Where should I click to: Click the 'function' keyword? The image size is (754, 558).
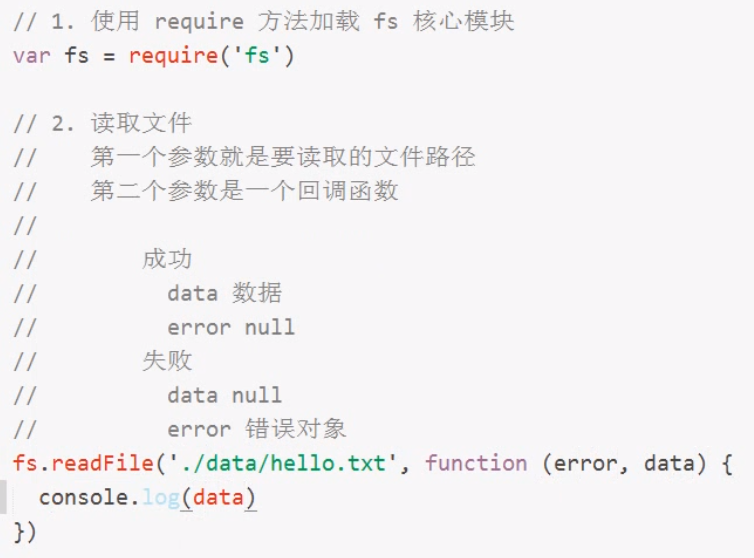pyautogui.click(x=476, y=463)
